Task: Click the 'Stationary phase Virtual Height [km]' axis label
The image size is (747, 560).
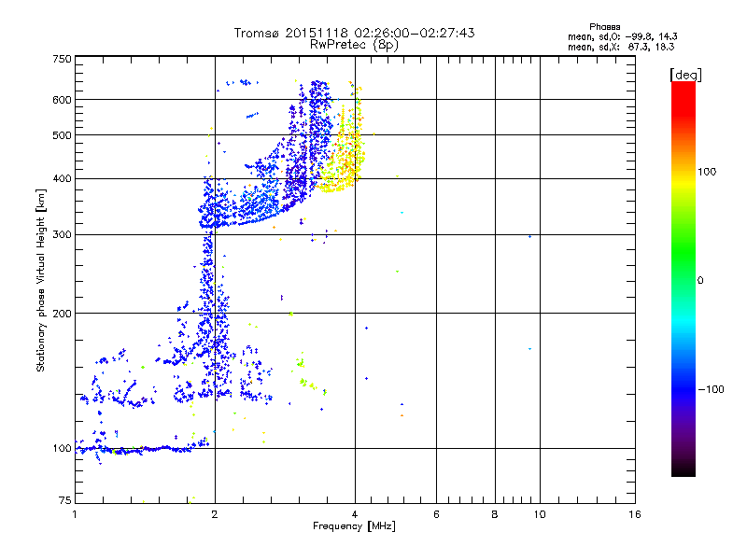Action: tap(41, 281)
